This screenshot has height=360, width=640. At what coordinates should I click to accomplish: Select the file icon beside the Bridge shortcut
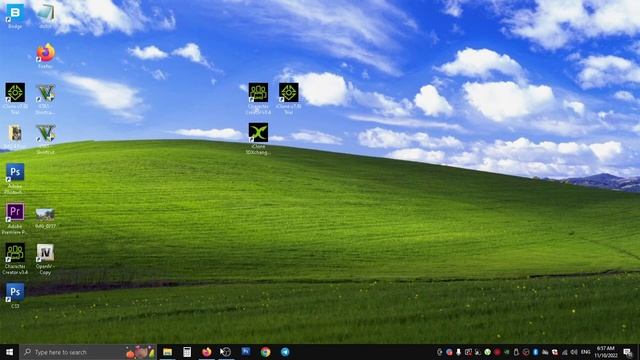pos(45,16)
